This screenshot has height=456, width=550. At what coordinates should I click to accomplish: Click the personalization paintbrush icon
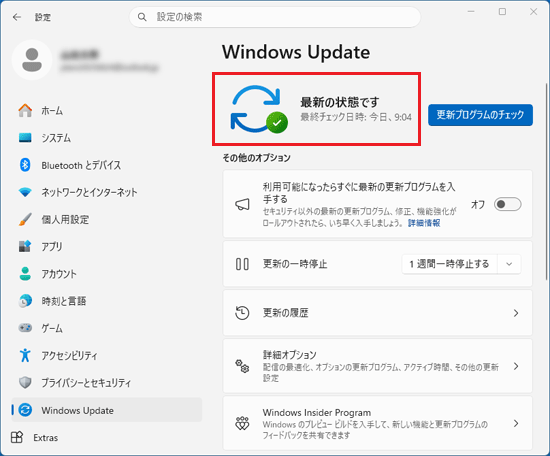tap(25, 219)
